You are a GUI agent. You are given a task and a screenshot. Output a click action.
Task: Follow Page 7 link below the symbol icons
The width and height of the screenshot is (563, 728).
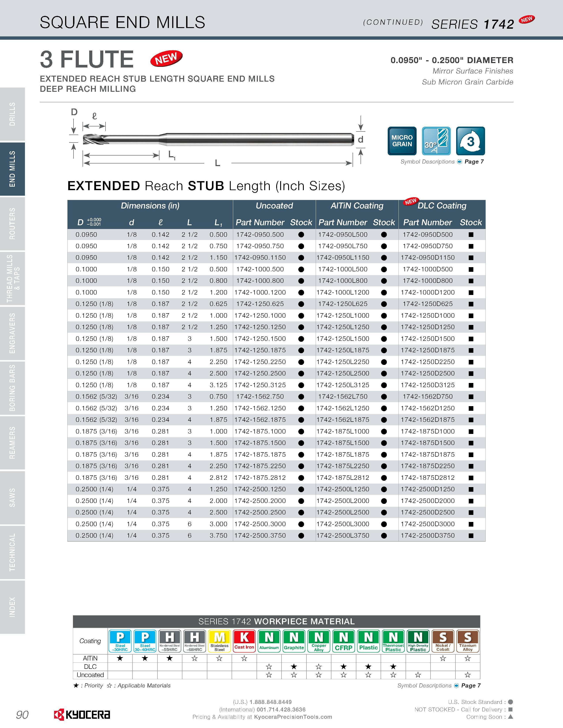point(474,162)
